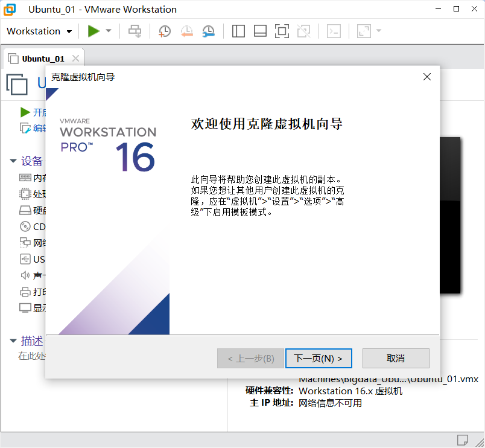Screen dimensions: 485x448
Task: Collapse the Description section triangle
Action: (13, 341)
